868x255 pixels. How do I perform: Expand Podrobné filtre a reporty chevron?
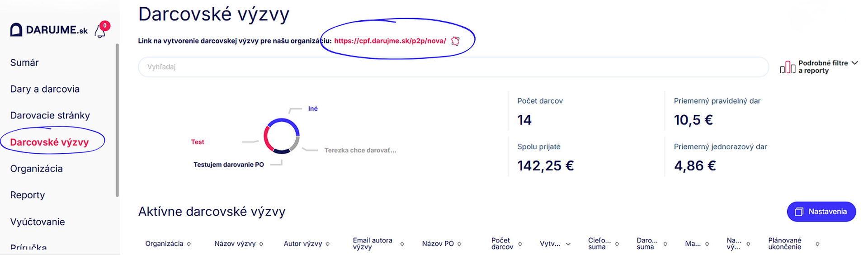854,63
